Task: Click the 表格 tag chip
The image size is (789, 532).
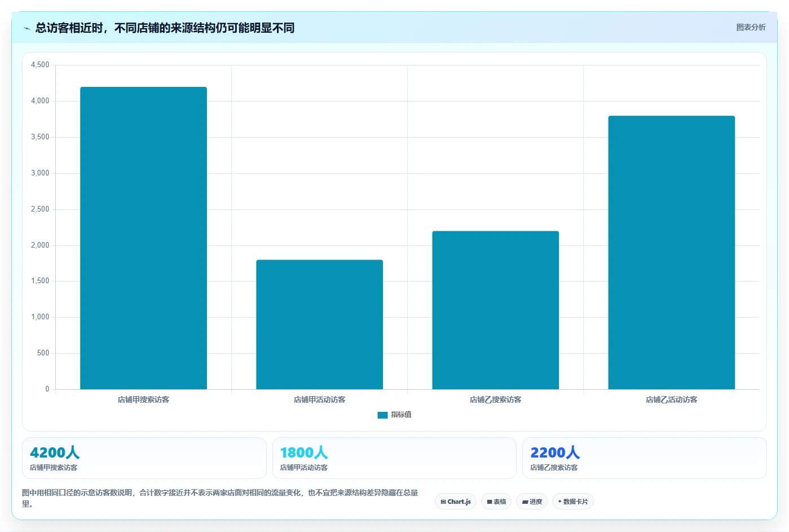Action: pyautogui.click(x=496, y=502)
